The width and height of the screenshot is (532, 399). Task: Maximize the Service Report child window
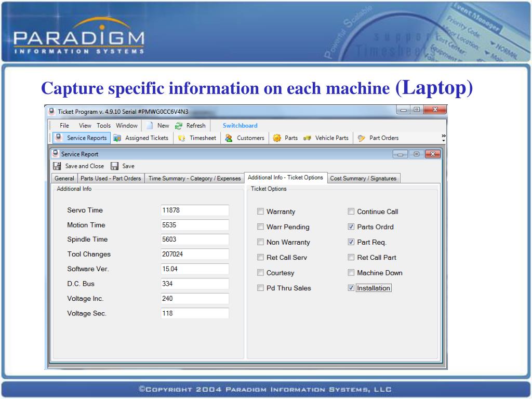pyautogui.click(x=417, y=154)
